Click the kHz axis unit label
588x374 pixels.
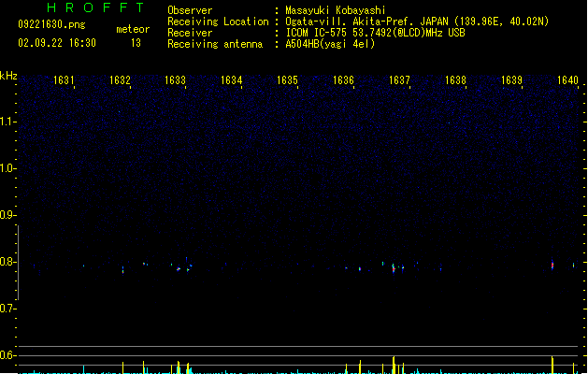point(8,76)
